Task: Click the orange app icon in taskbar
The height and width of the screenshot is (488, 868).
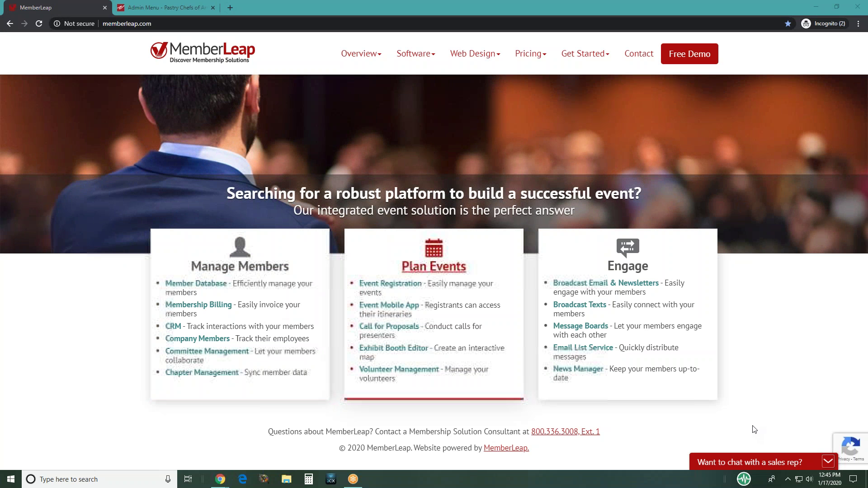Action: click(x=353, y=479)
